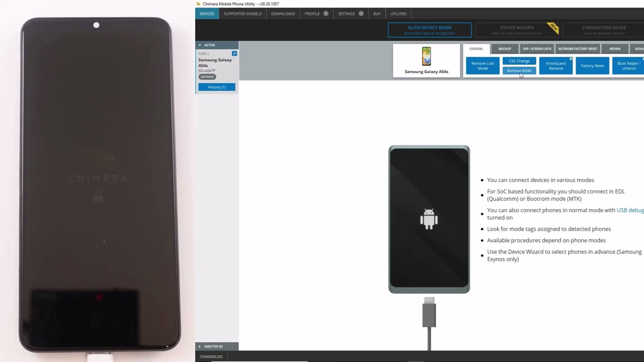Viewport: 644px width, 362px height.
Task: Click the Android robot icon on phone illustration
Action: pos(429,219)
